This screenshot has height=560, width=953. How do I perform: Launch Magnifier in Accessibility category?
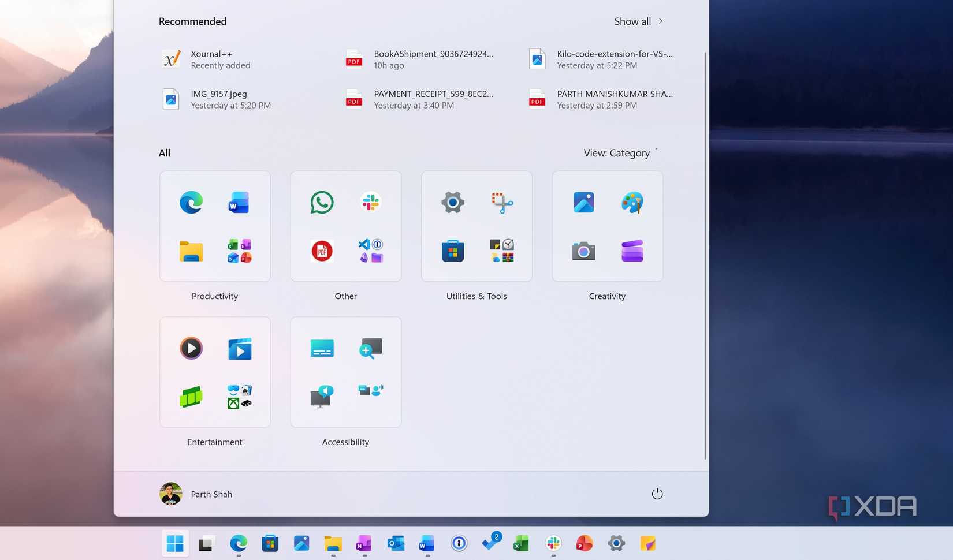(370, 348)
